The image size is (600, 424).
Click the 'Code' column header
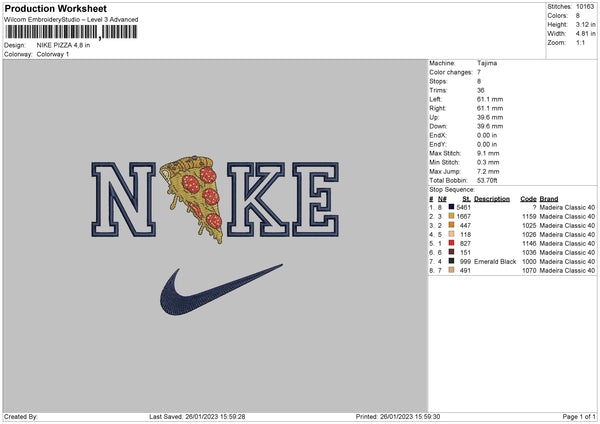528,199
